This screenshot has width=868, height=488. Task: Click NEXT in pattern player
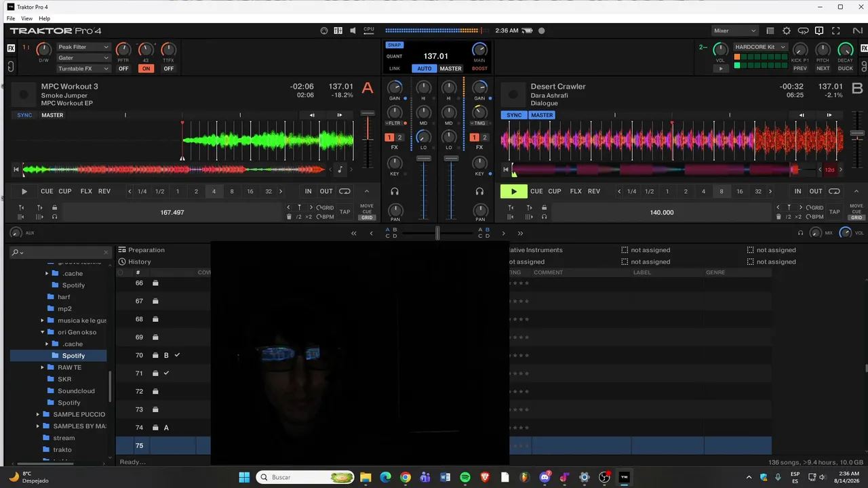[x=823, y=68]
